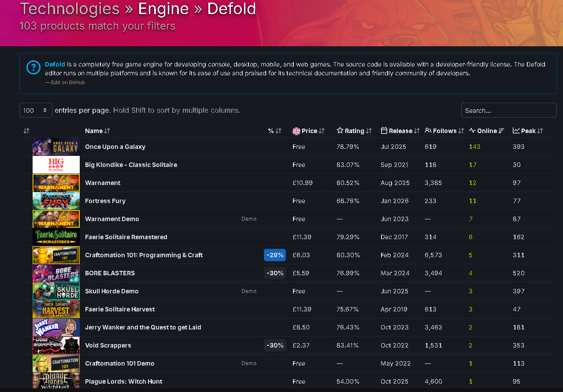The height and width of the screenshot is (392, 563).
Task: Open Warnament Demo title link
Action: 112,219
